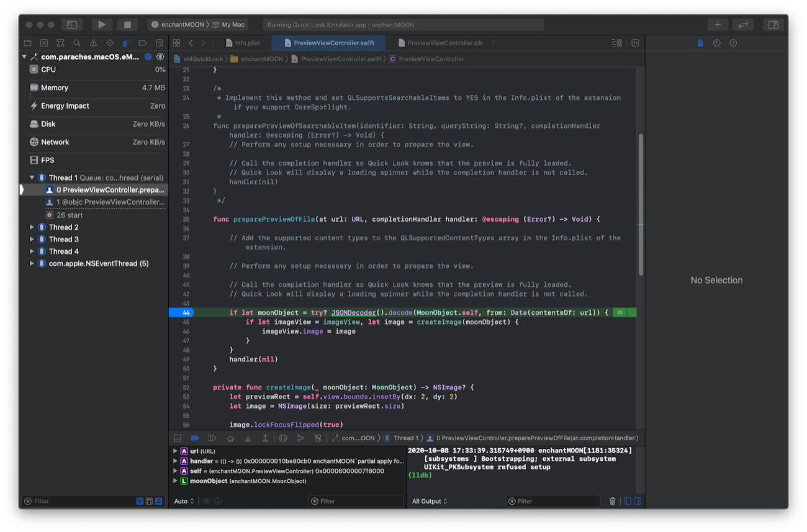Viewport: 807px width, 532px height.
Task: Deactivate breakpoints in the debug bar
Action: [194, 438]
